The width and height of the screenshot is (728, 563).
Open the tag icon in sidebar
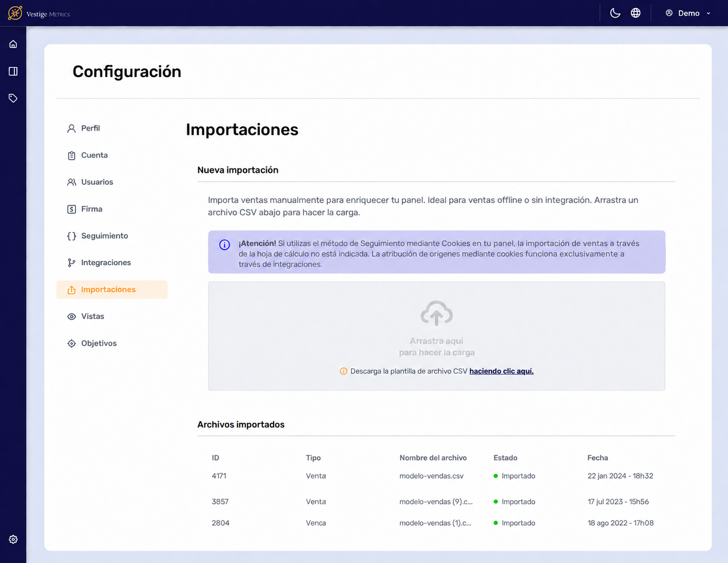(x=13, y=98)
